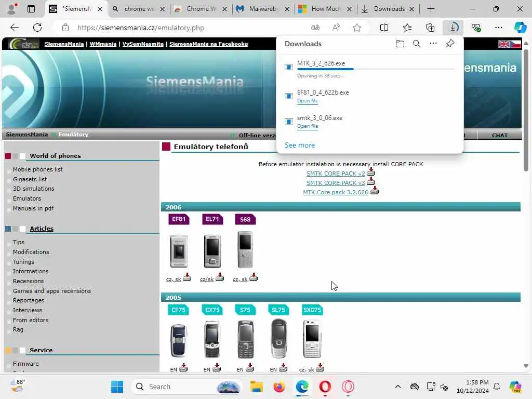The height and width of the screenshot is (399, 532).
Task: Open Opera browser from the taskbar
Action: [325, 387]
